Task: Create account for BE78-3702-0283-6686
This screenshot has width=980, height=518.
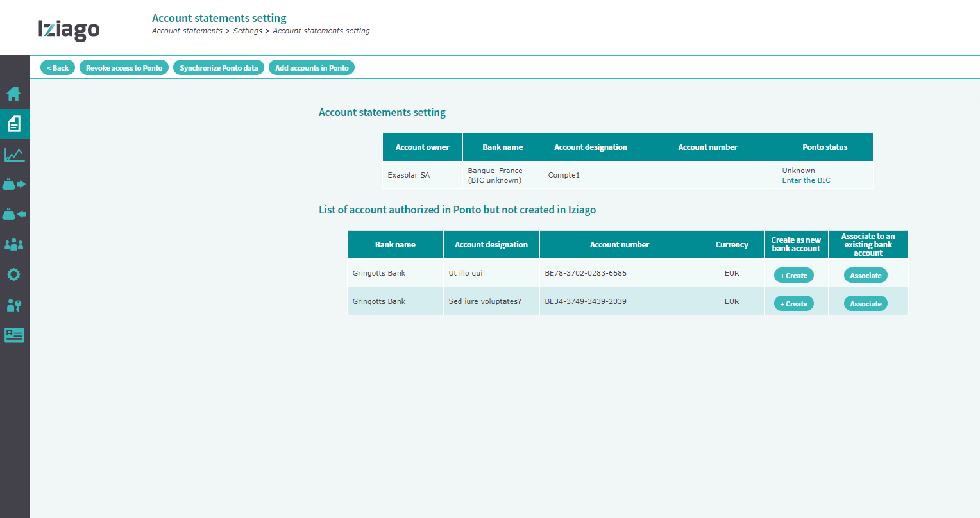Action: click(x=794, y=276)
